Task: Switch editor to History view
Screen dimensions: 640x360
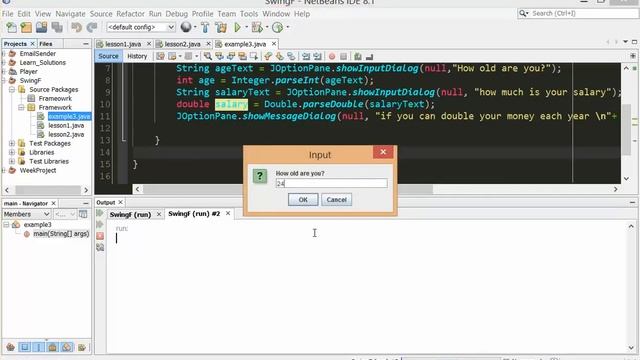Action: [137, 56]
